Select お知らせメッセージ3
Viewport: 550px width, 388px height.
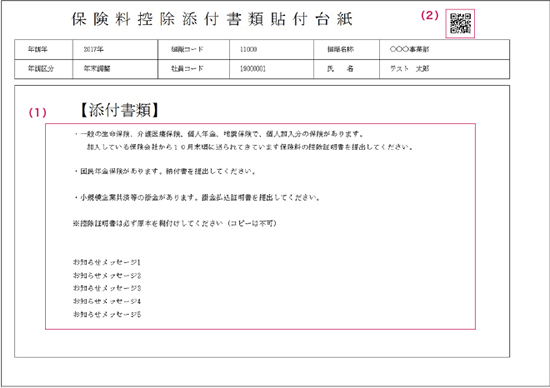pyautogui.click(x=107, y=288)
